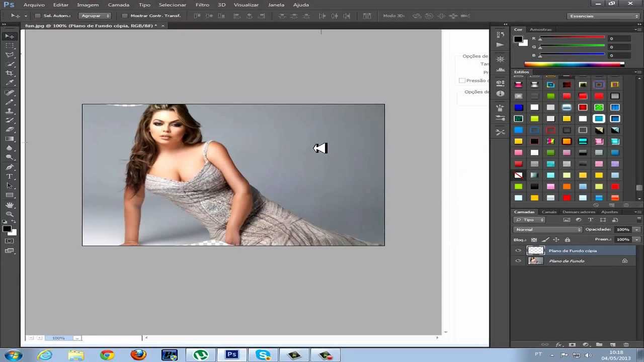Select the Dodge tool
This screenshot has width=644, height=362.
pos(10,157)
